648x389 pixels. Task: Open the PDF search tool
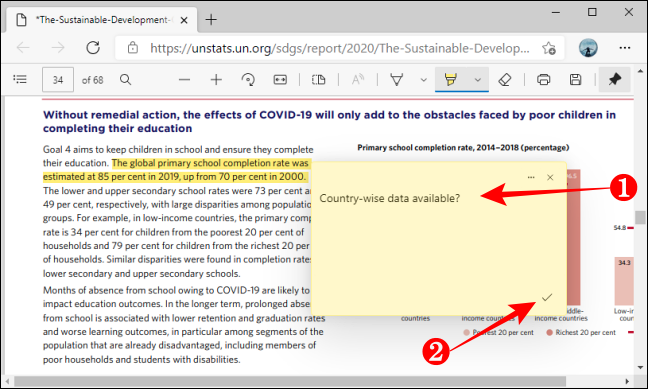tap(126, 79)
